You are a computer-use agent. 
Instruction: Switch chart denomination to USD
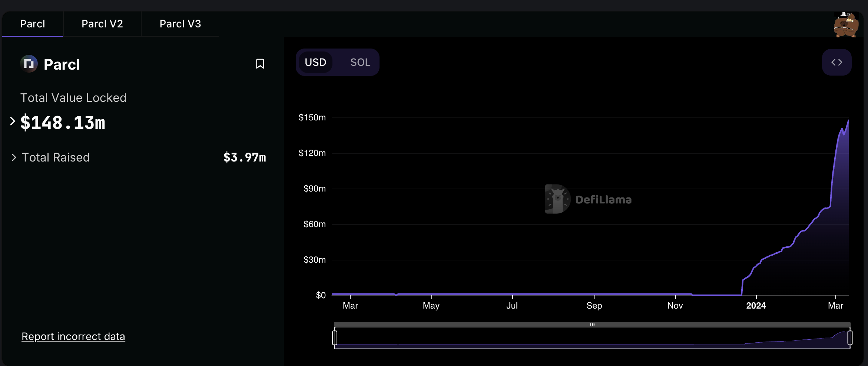[x=315, y=62]
